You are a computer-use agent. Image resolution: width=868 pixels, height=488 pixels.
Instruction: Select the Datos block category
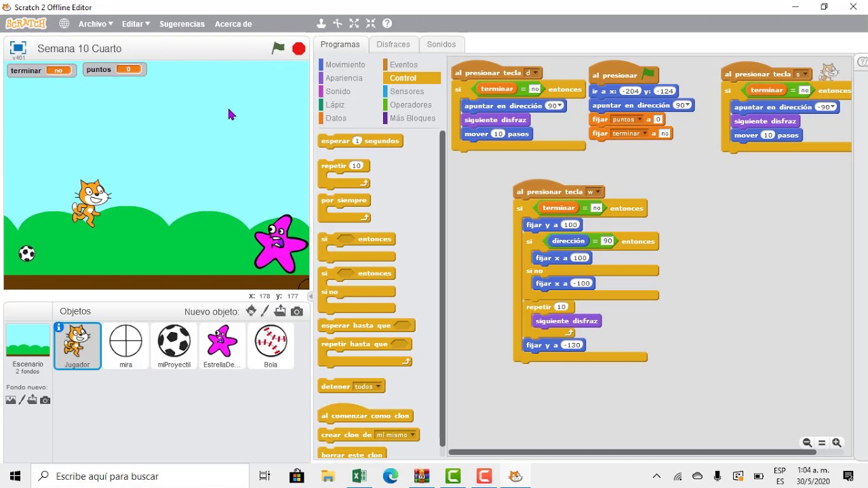[x=336, y=118]
